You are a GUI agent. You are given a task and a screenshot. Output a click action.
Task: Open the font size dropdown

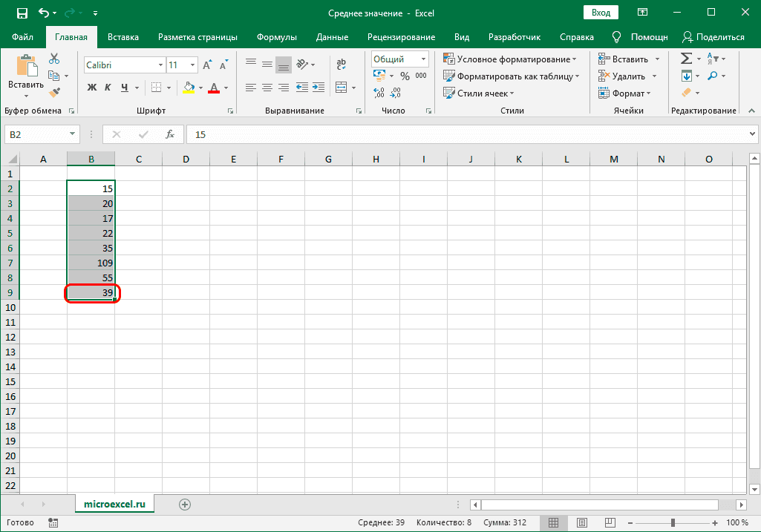click(x=192, y=65)
